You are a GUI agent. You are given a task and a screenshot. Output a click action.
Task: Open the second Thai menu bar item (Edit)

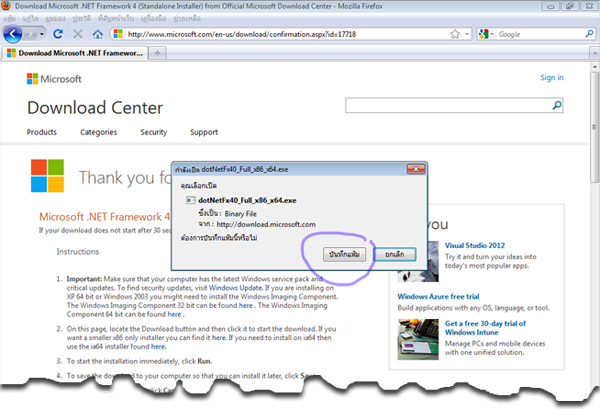(31, 18)
